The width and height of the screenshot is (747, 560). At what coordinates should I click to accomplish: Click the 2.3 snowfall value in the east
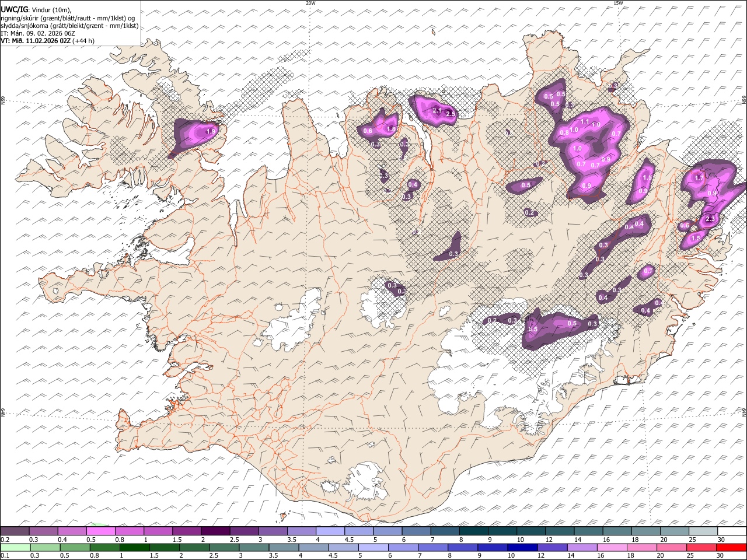[710, 219]
